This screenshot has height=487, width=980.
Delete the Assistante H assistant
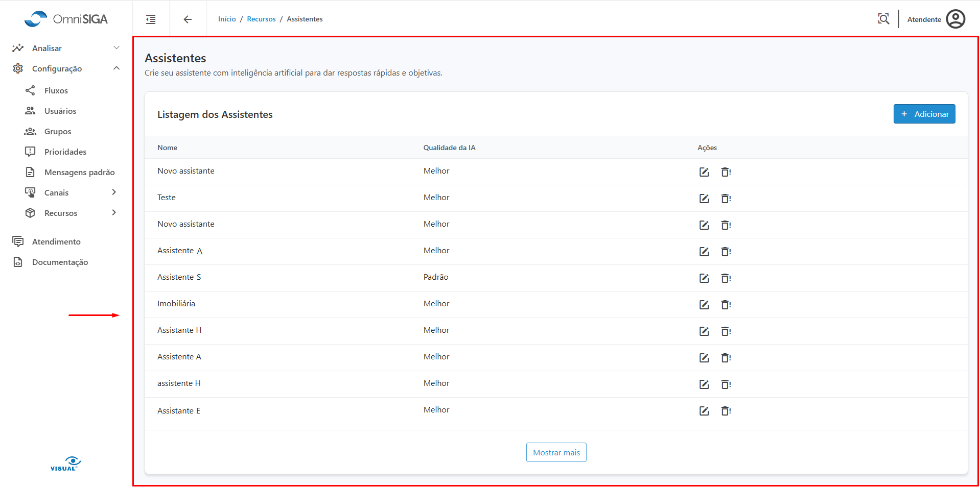click(726, 331)
